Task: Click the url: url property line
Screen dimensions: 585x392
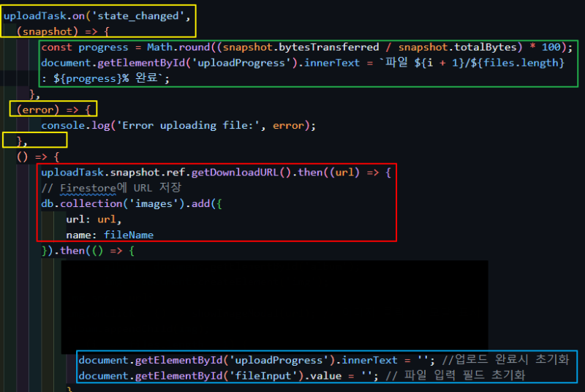Action: click(94, 219)
